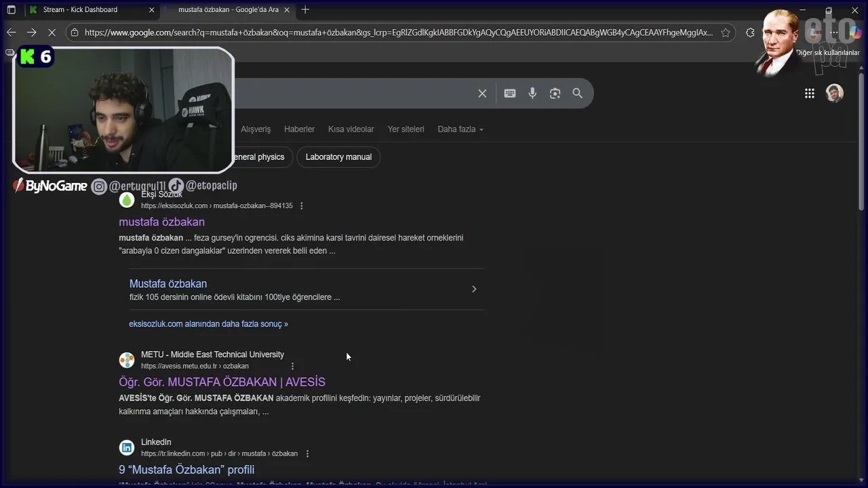Open Google account avatar menu

835,94
